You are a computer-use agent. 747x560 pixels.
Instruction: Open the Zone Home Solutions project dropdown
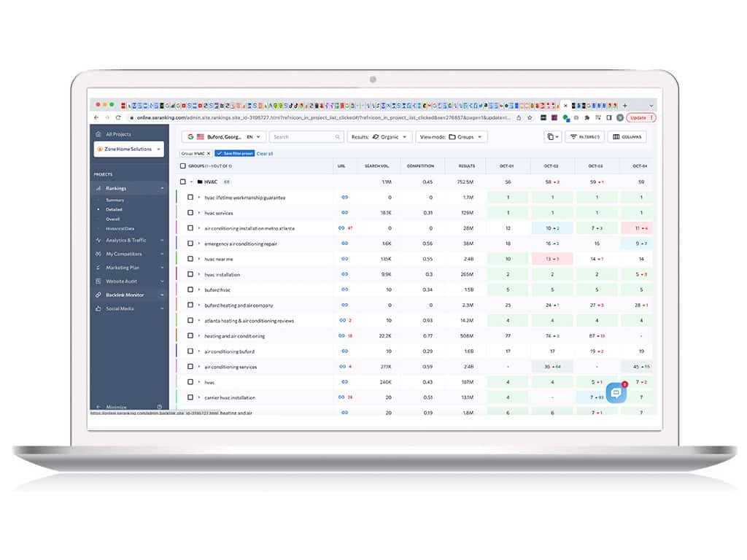[128, 149]
